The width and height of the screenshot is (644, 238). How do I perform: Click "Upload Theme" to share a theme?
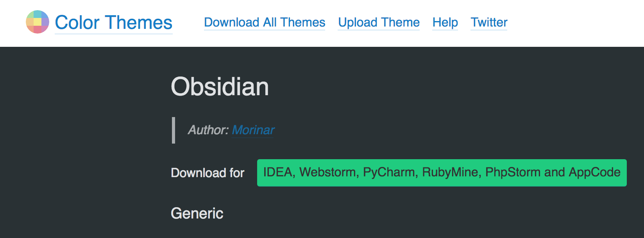pyautogui.click(x=378, y=23)
